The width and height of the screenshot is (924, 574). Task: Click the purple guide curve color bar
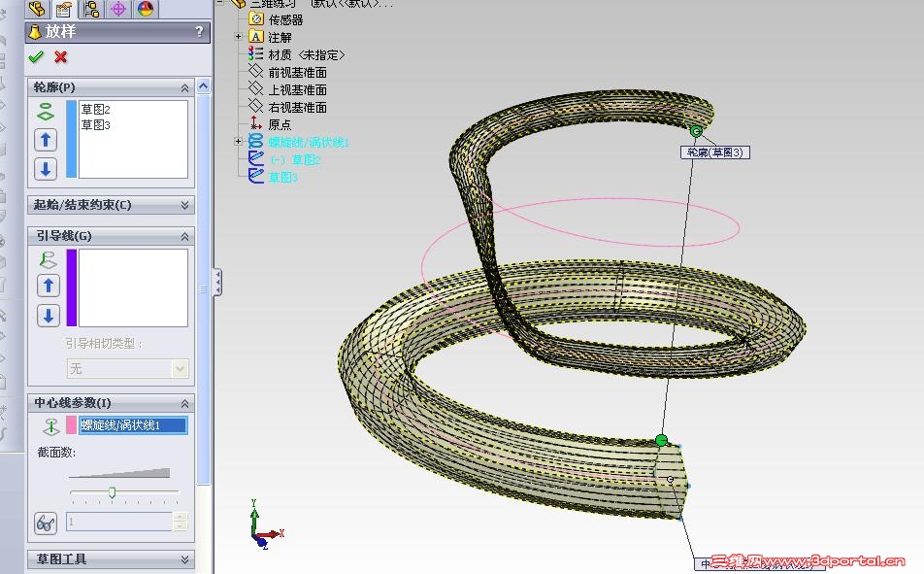click(x=71, y=287)
